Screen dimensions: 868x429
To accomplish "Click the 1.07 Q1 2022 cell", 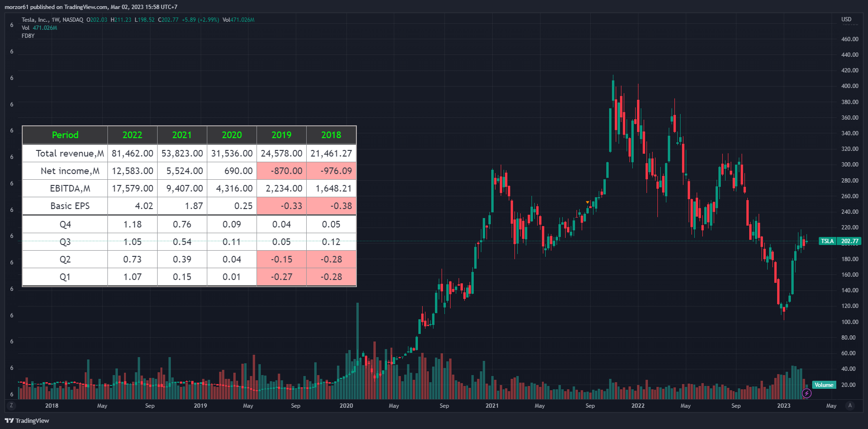I will (x=133, y=277).
